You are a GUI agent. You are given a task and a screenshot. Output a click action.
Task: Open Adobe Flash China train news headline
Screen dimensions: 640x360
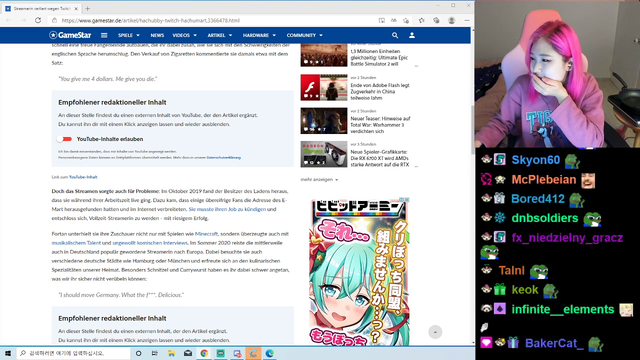pyautogui.click(x=380, y=91)
